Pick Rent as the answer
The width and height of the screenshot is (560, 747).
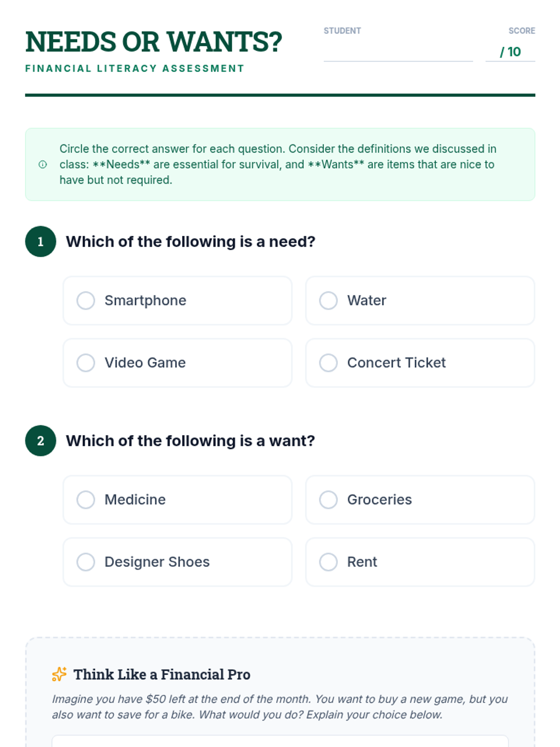(x=329, y=562)
